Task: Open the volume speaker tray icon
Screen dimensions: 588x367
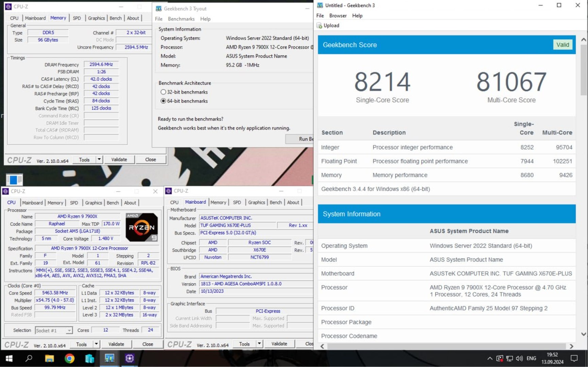Action: (519, 358)
